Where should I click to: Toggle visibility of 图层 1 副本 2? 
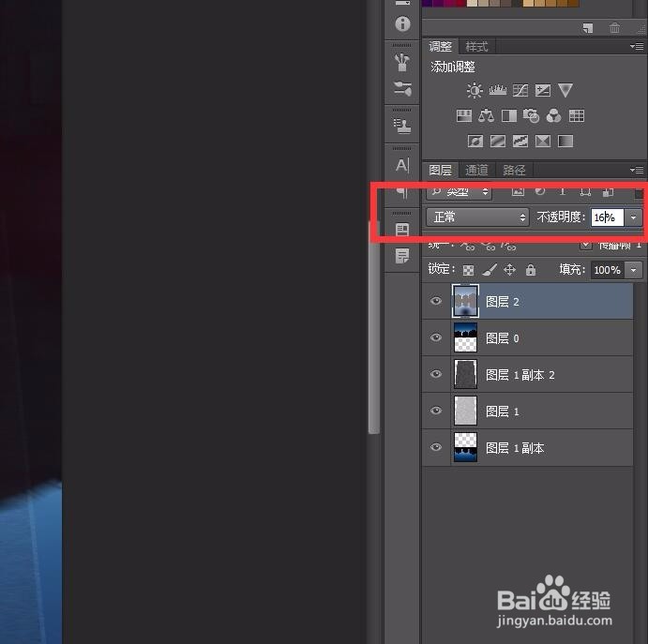[435, 374]
